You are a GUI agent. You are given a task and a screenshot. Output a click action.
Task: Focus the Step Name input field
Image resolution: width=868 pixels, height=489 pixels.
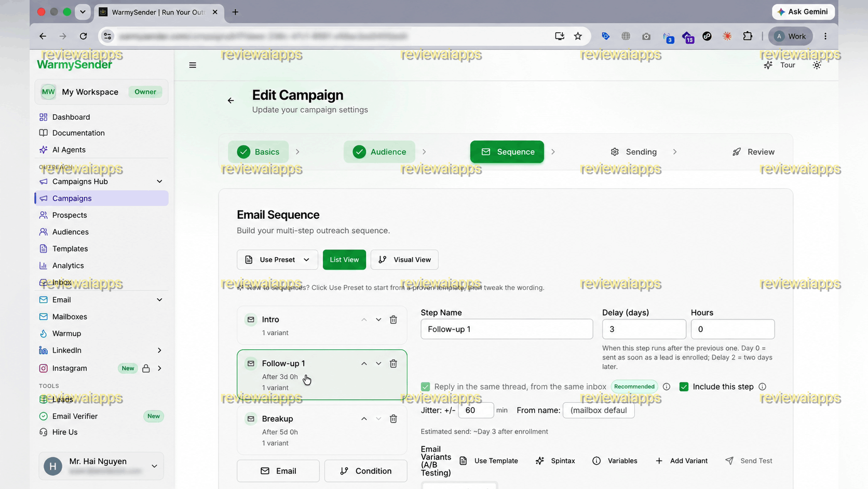(507, 329)
